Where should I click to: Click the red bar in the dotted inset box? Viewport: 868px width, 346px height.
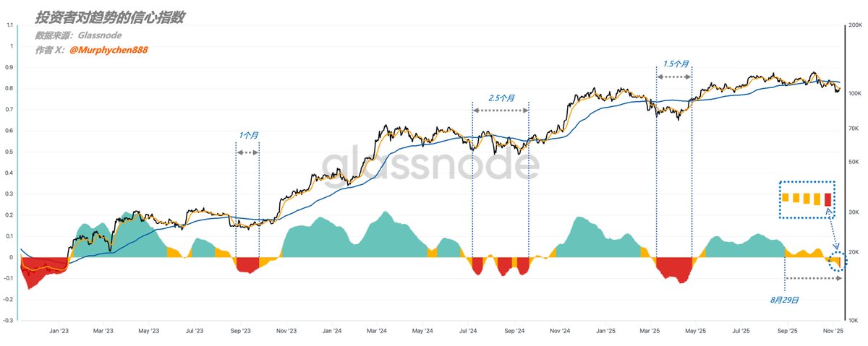tap(827, 199)
